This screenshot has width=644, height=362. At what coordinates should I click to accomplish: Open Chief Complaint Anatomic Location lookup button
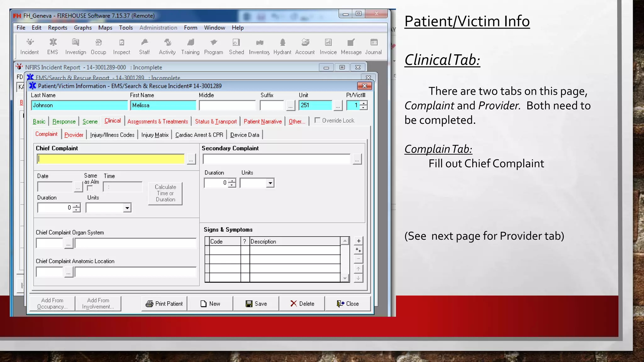[x=69, y=272]
